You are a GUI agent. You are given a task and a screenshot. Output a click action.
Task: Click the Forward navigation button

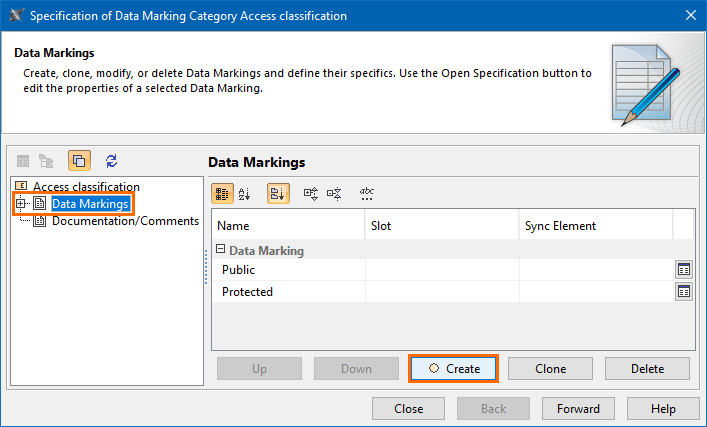click(x=578, y=408)
